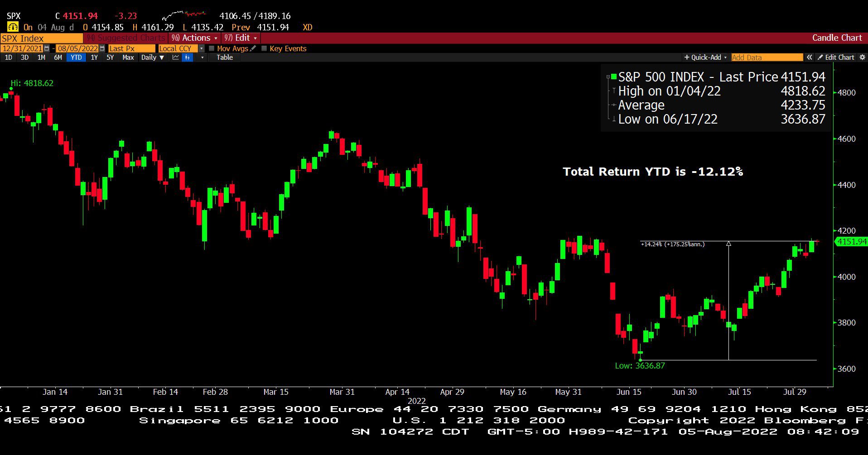Select the 6M range tab

[58, 57]
